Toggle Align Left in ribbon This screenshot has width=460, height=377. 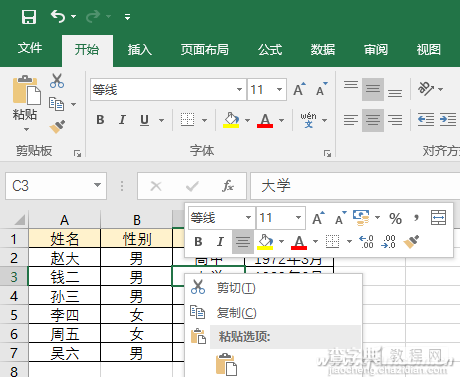point(351,120)
